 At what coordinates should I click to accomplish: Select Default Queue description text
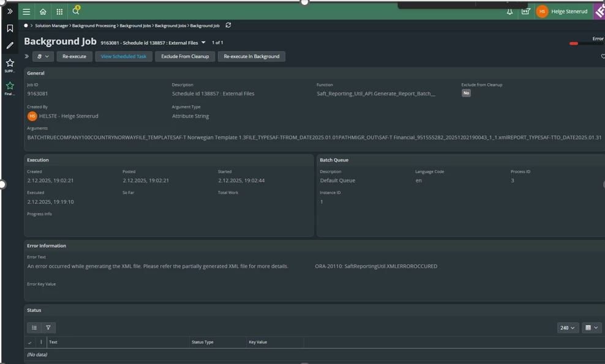tap(337, 180)
